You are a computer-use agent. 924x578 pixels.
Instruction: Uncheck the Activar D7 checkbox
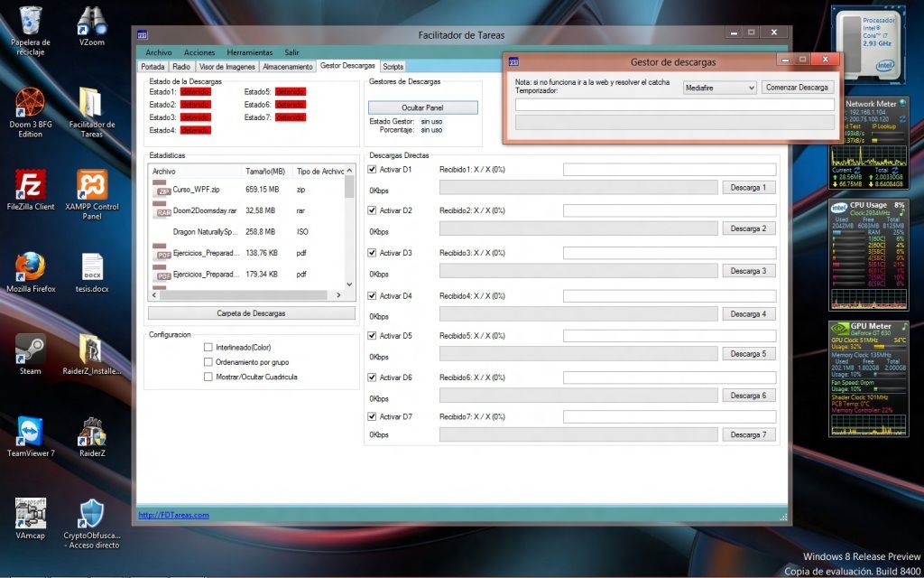(372, 416)
